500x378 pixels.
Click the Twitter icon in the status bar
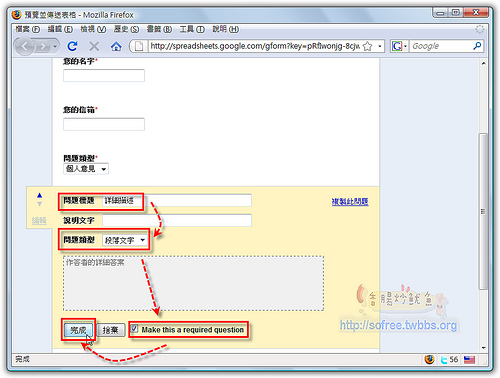pos(444,360)
